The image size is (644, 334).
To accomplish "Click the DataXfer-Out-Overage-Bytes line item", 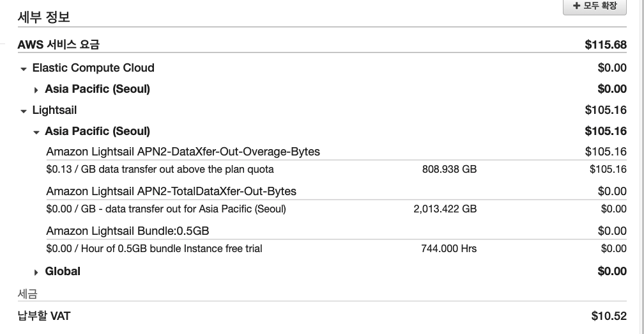I will [183, 152].
